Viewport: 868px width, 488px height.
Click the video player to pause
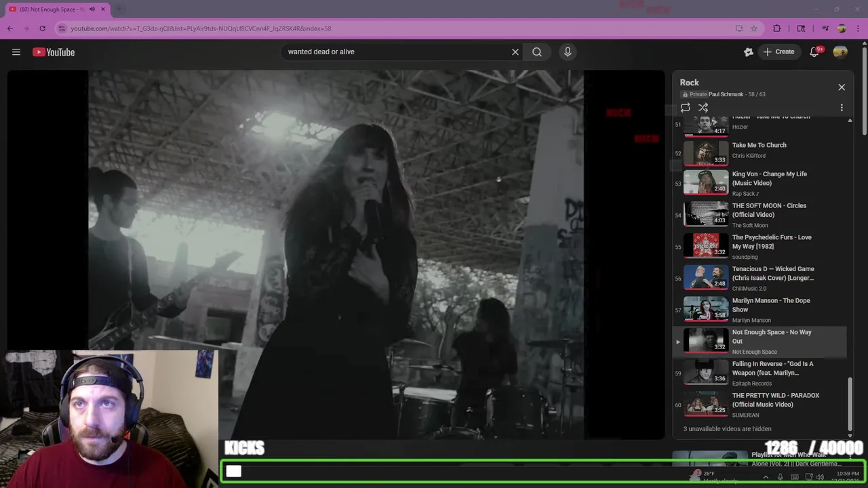click(x=336, y=255)
